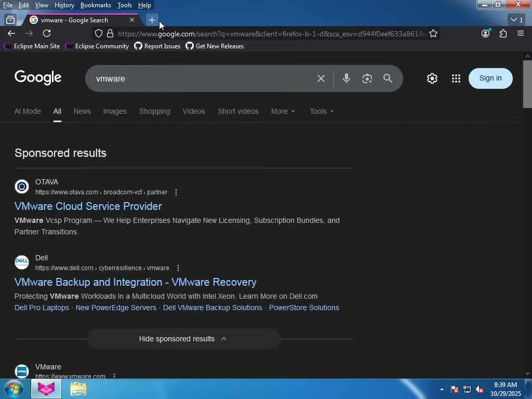Open File Explorer from taskbar
This screenshot has height=399, width=532.
click(78, 389)
